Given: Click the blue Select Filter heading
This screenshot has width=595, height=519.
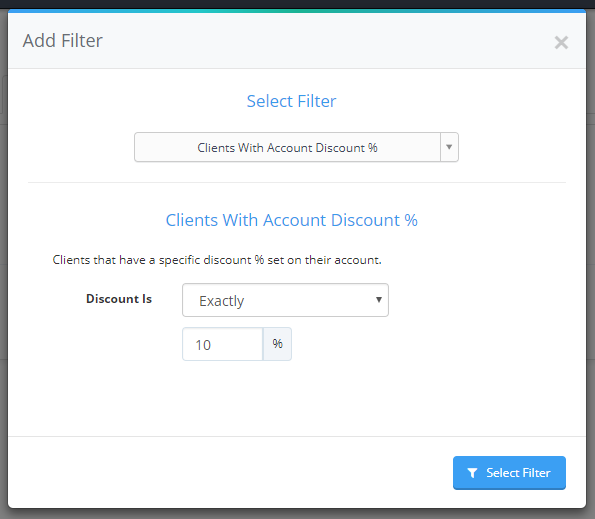Looking at the screenshot, I should [291, 101].
